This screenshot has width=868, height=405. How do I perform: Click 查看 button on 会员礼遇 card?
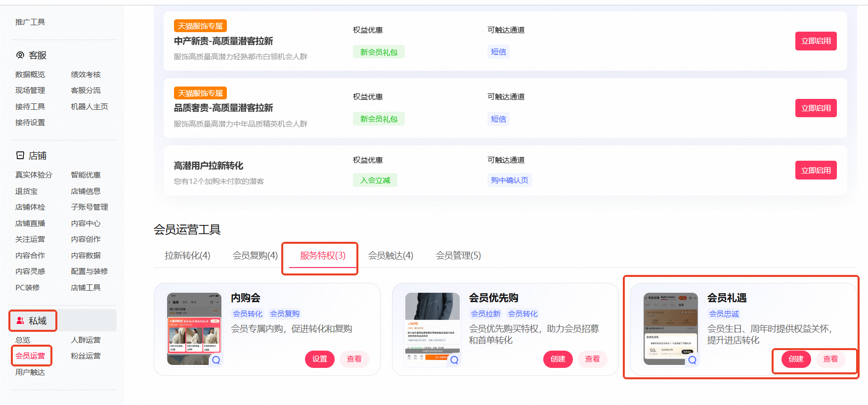[x=831, y=359]
